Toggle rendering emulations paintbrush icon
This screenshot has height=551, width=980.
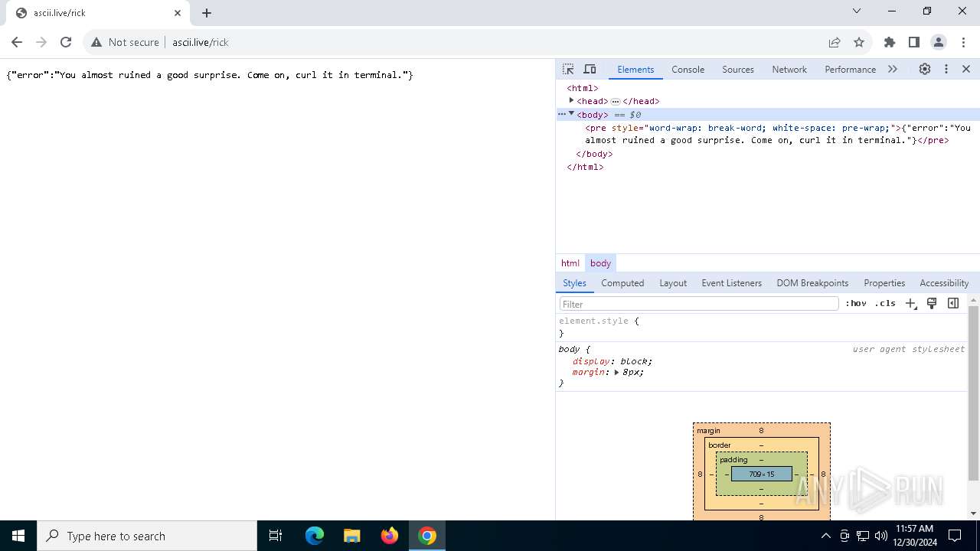[x=932, y=303]
